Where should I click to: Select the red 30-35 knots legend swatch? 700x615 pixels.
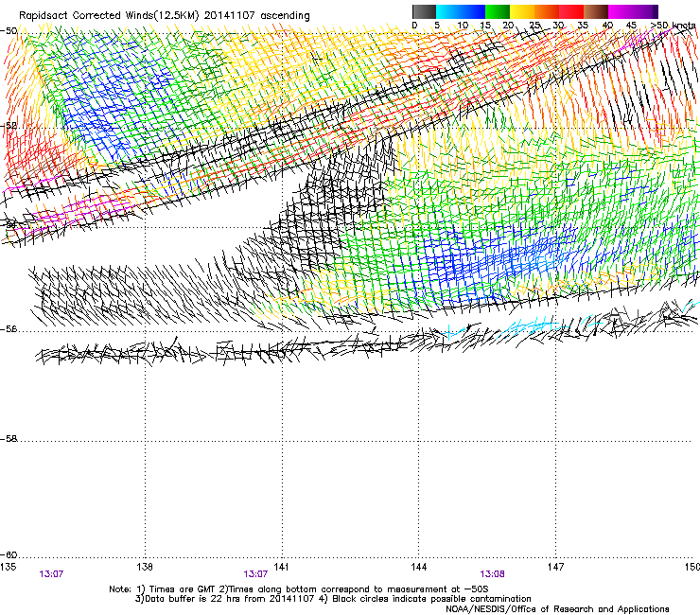tap(571, 11)
